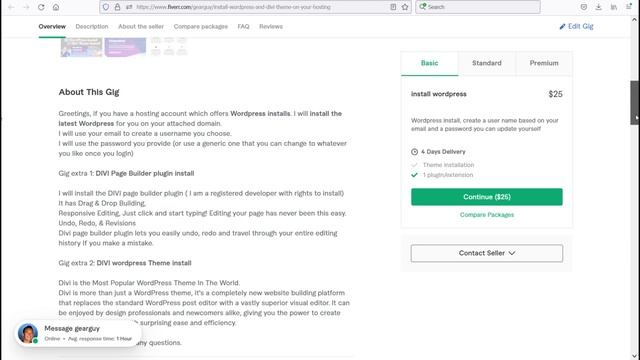The width and height of the screenshot is (640, 360).
Task: Click the $25 price text
Action: (555, 94)
